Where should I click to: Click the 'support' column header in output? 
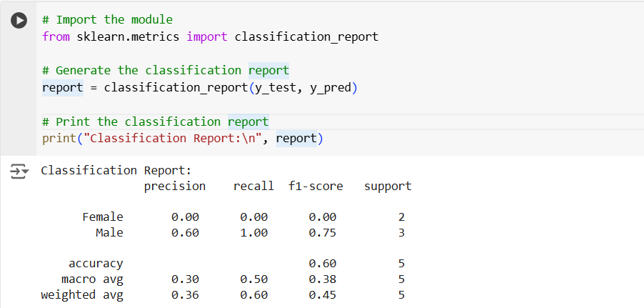click(x=388, y=186)
